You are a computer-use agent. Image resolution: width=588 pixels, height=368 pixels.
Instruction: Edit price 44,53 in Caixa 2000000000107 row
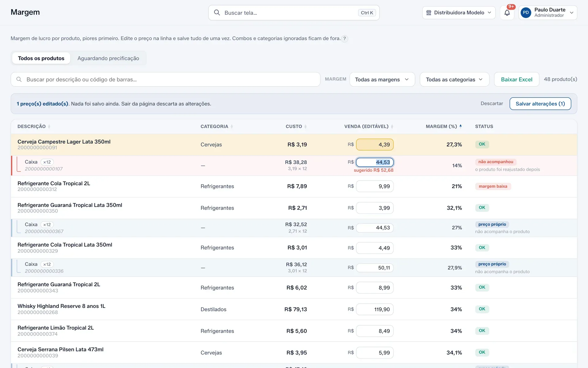point(375,162)
